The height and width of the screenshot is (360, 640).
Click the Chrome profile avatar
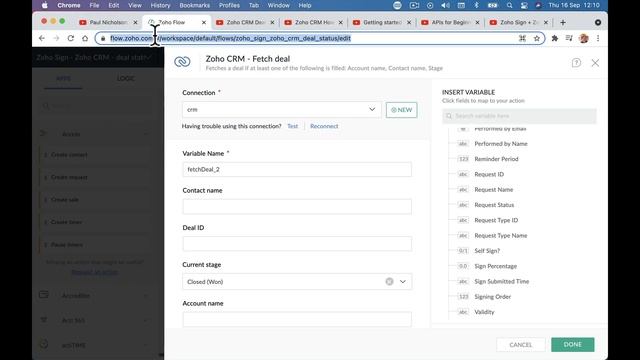tap(584, 38)
